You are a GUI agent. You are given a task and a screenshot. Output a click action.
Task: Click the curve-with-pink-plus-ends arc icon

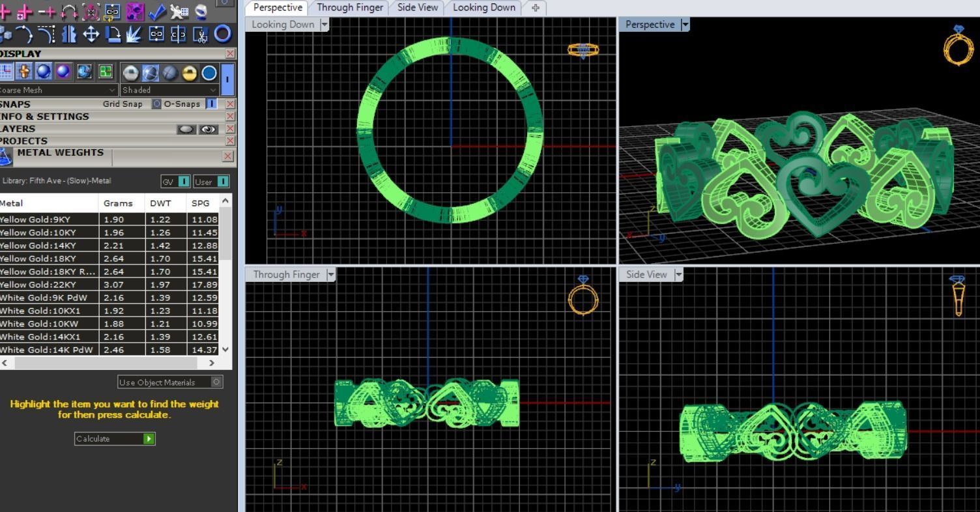coord(68,11)
